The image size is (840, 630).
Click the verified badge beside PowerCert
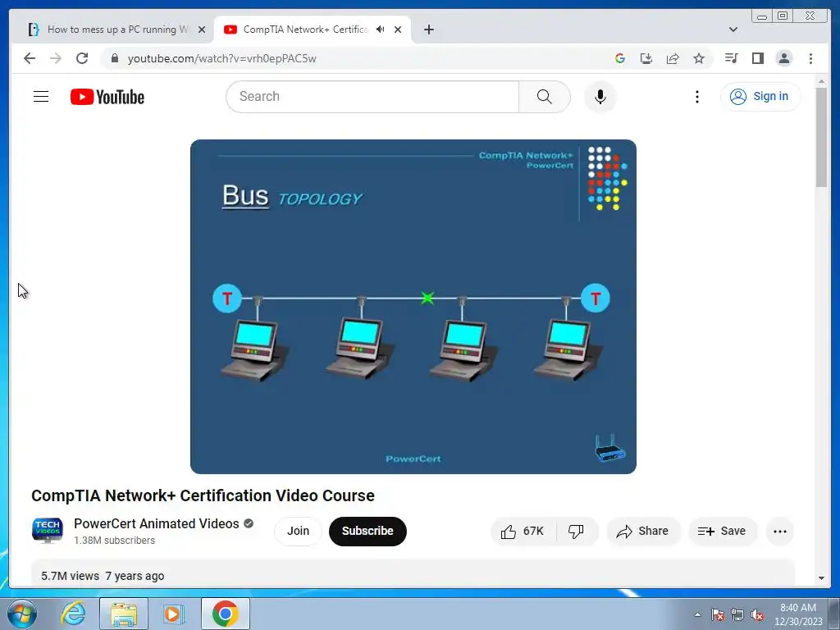pyautogui.click(x=249, y=523)
